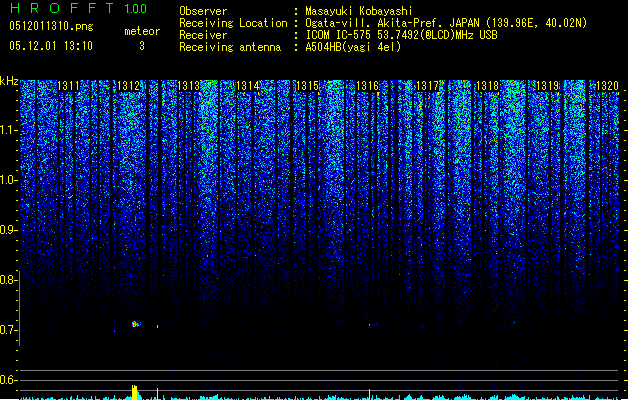Viewport: 629px width, 400px height.
Task: Click the 0.6 kHz axis tick label
Action: point(9,380)
